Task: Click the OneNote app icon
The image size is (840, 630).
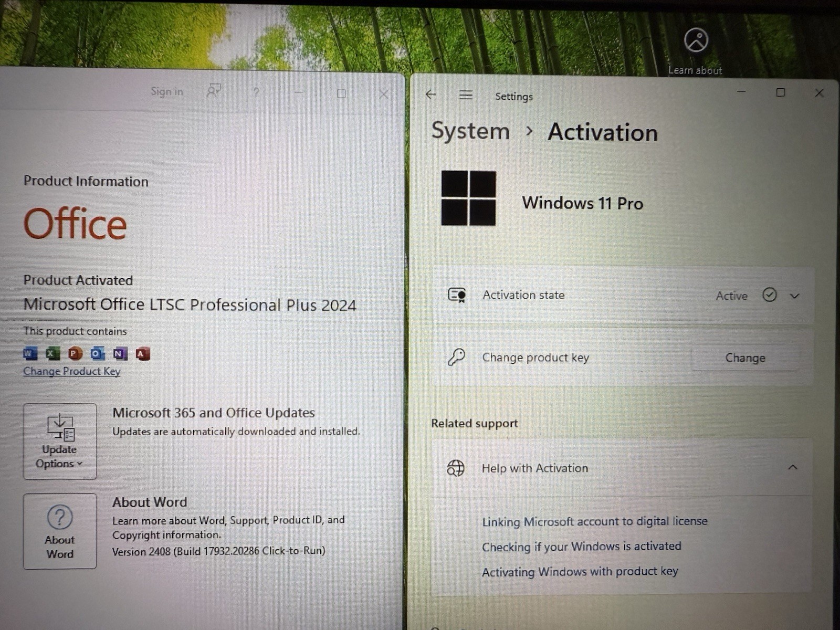Action: [x=120, y=353]
